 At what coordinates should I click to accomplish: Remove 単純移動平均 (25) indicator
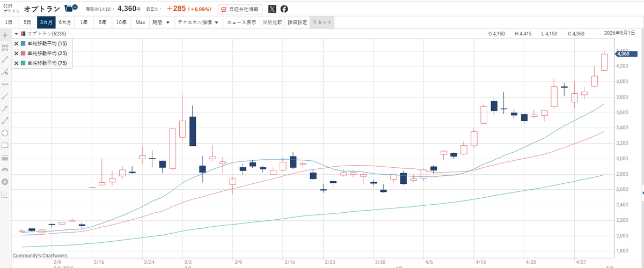tap(16, 54)
